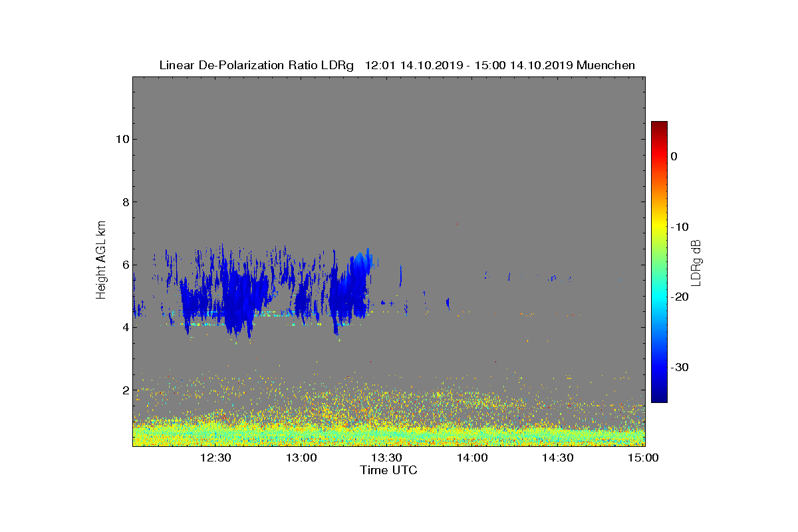This screenshot has height=532, width=798.
Task: Click the 'LDRg dB' colorbar label
Action: click(696, 262)
